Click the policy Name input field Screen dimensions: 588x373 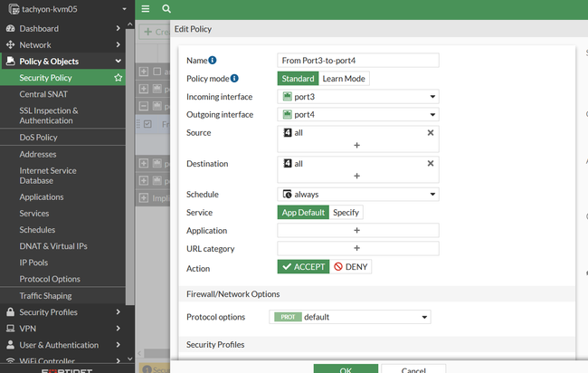tap(358, 61)
